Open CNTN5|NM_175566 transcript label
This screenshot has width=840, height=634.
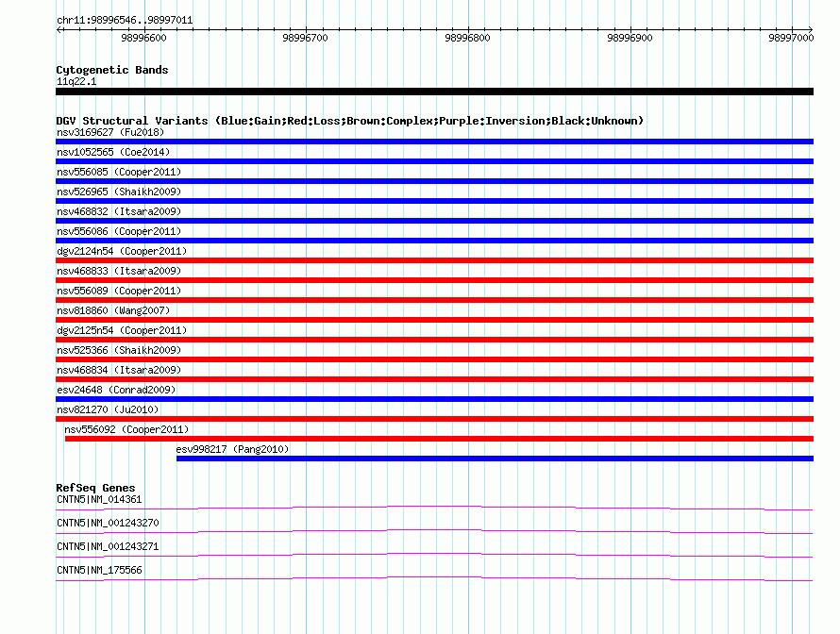point(99,570)
